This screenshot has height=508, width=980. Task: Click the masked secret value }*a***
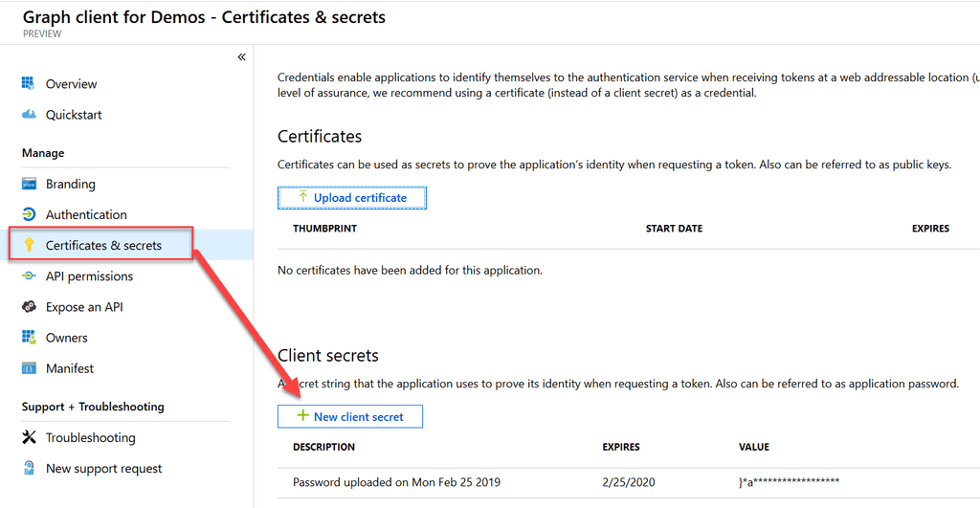tap(789, 482)
